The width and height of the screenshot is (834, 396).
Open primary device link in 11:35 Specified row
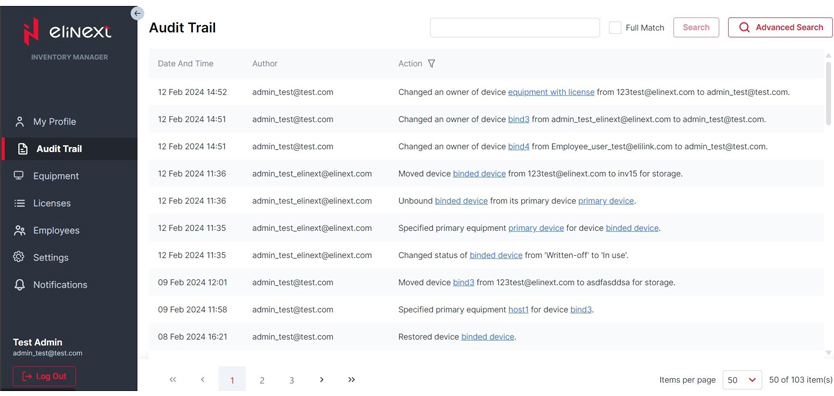pos(536,228)
